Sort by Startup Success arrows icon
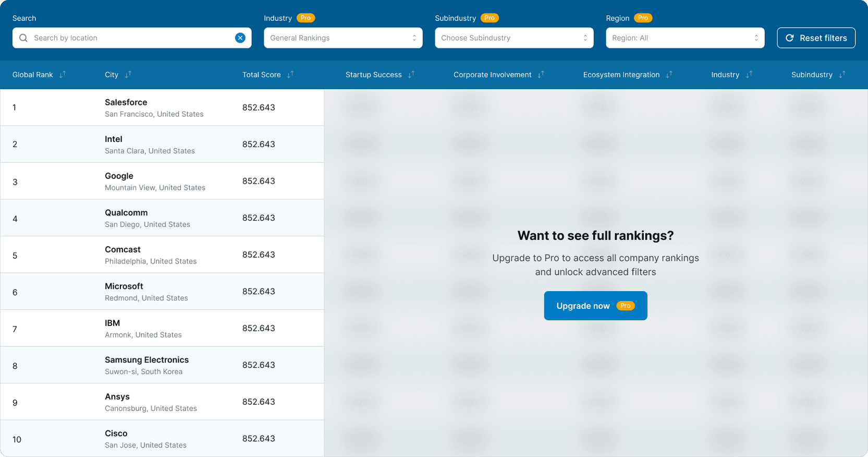Viewport: 868px width, 457px height. click(411, 75)
